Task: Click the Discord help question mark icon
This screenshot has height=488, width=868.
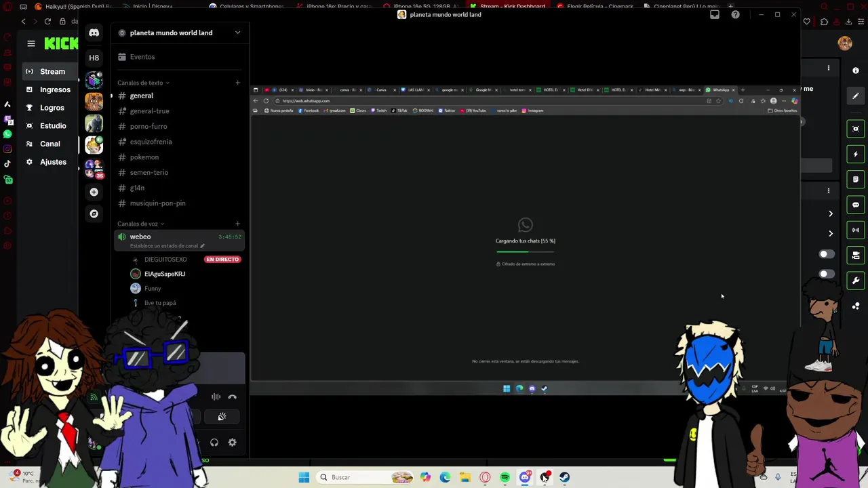Action: 735,14
